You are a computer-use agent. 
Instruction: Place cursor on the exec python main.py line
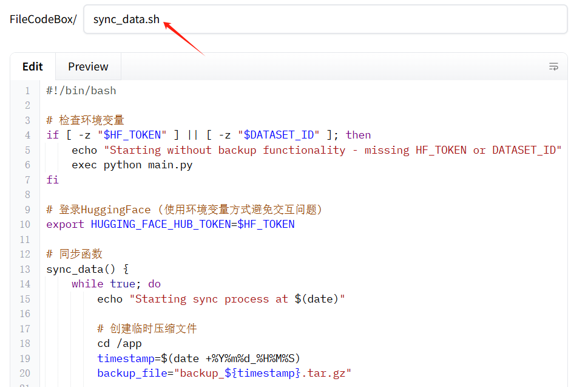tap(132, 165)
